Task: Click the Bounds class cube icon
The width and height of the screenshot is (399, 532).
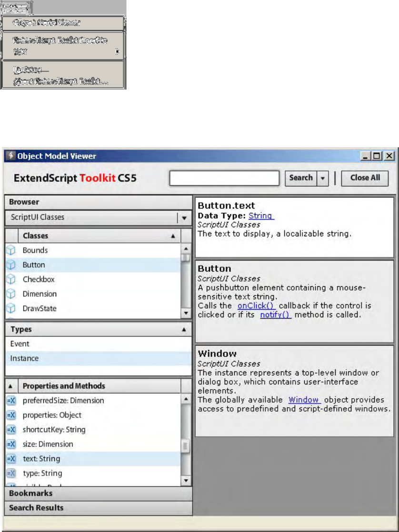Action: point(11,250)
